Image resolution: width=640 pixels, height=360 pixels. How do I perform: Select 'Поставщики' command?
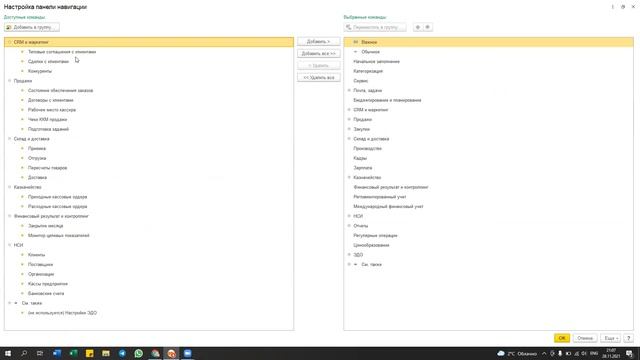(x=40, y=264)
